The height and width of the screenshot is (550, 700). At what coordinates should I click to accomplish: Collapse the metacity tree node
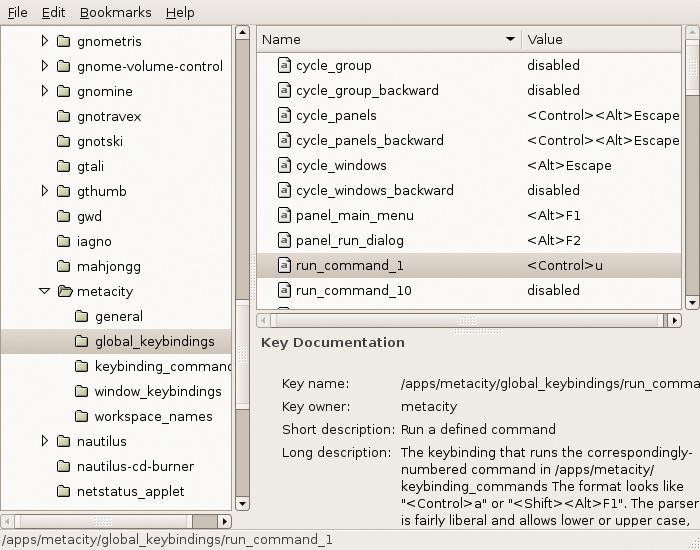click(x=45, y=291)
